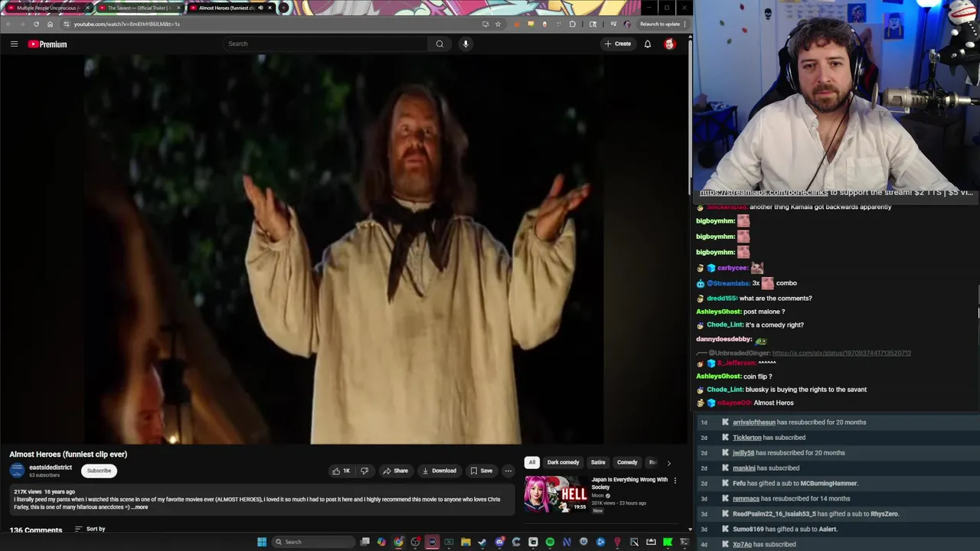
Task: Click mankini has subscribed entry
Action: (x=766, y=468)
